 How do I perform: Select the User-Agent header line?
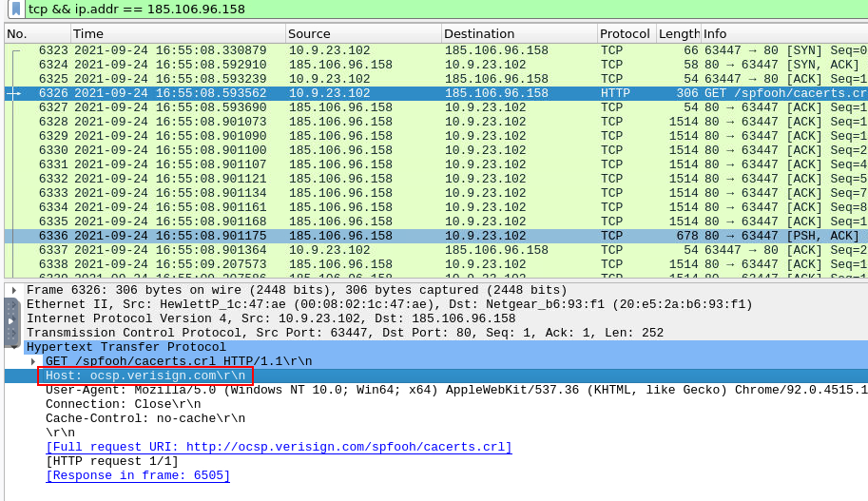click(x=456, y=390)
